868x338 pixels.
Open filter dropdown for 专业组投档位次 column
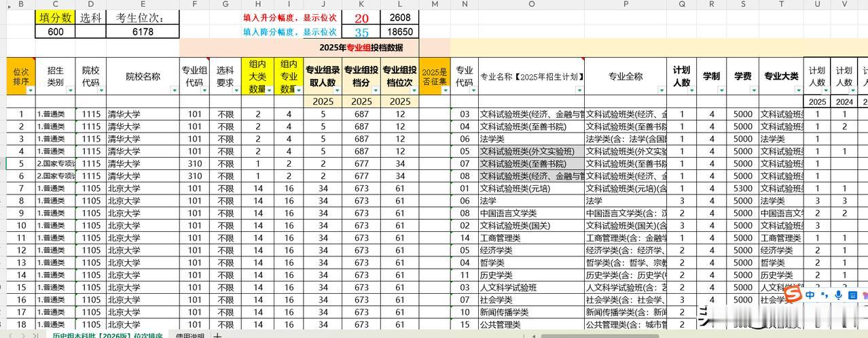click(x=414, y=90)
